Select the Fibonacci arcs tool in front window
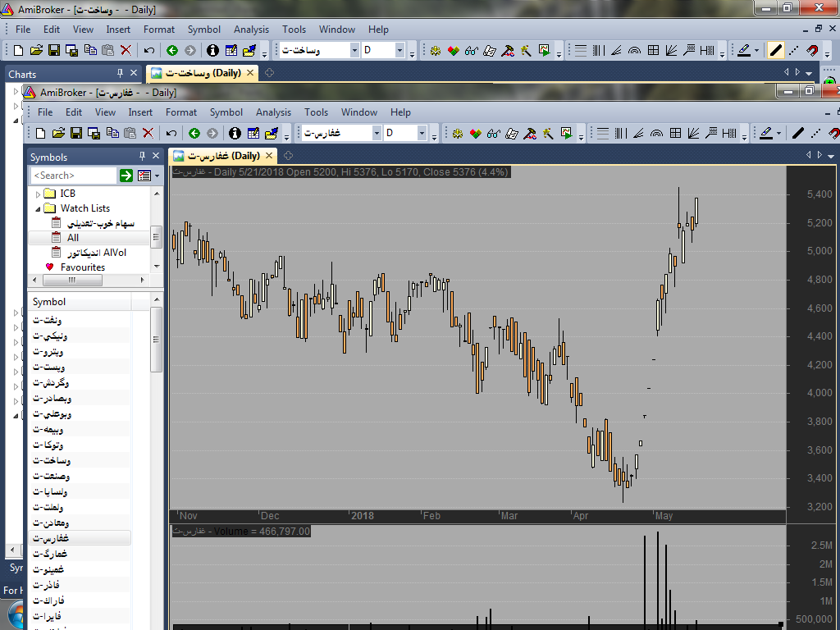The width and height of the screenshot is (840, 630). coord(657,134)
